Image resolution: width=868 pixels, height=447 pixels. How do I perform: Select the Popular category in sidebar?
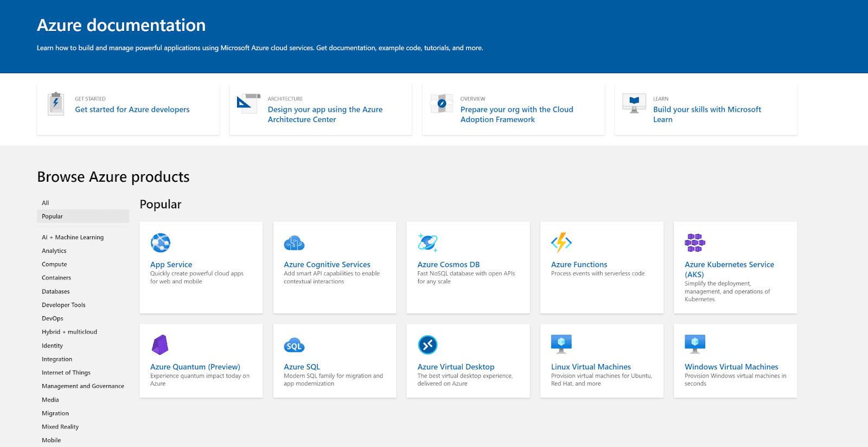[x=83, y=216]
